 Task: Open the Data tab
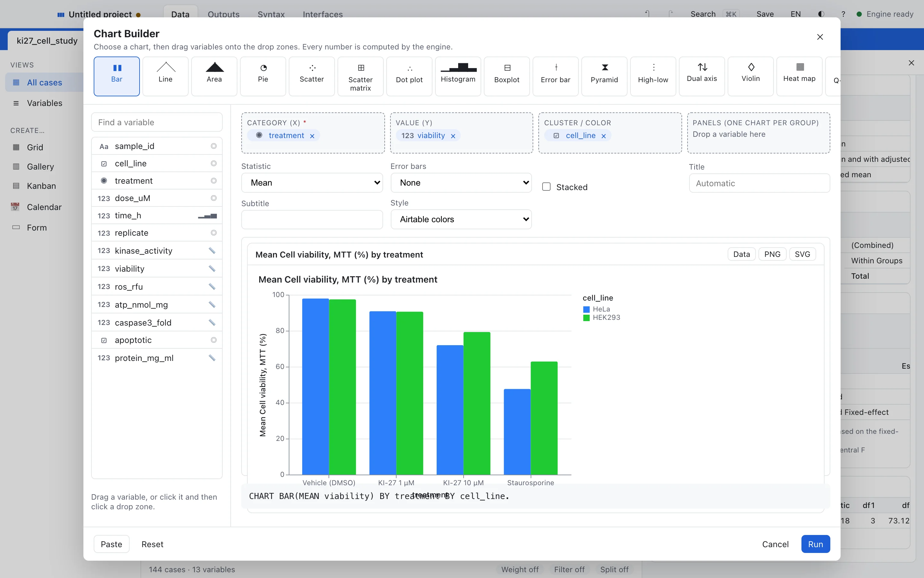[x=180, y=14]
